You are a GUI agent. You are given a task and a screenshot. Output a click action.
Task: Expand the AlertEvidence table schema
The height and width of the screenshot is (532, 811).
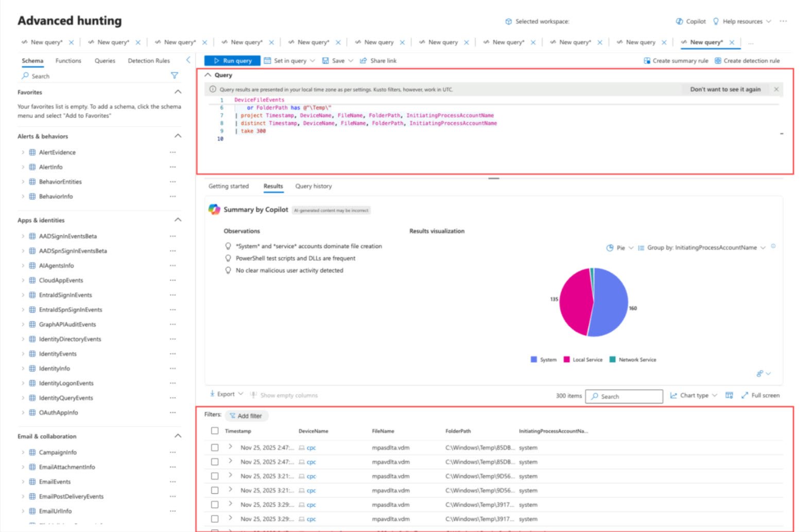pos(23,152)
